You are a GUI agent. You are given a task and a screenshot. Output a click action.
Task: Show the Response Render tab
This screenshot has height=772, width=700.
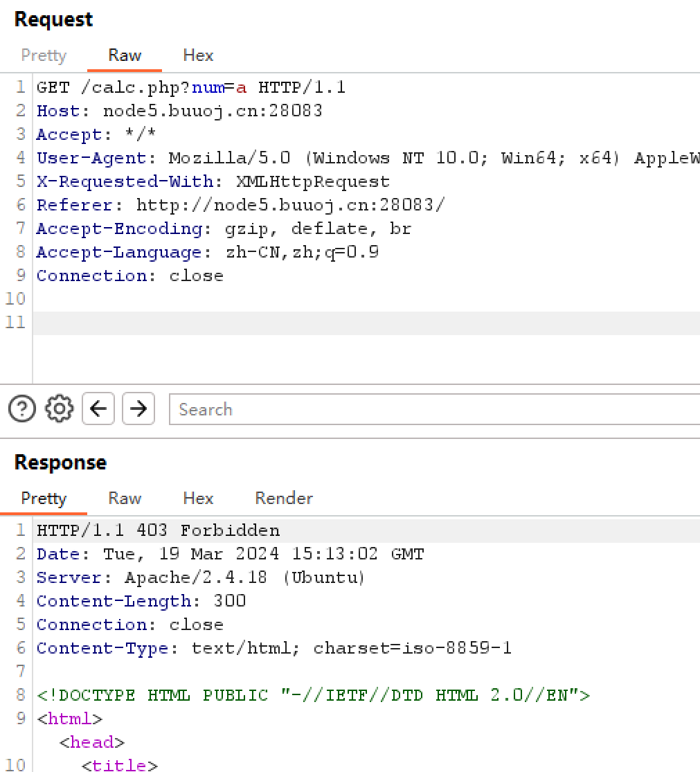284,499
